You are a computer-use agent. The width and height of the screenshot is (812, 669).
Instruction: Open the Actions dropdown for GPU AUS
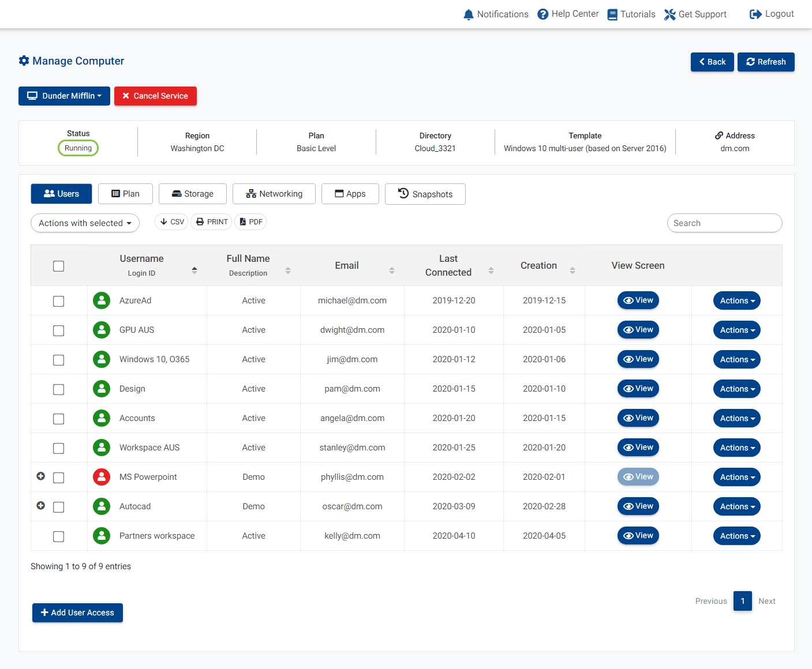click(736, 329)
